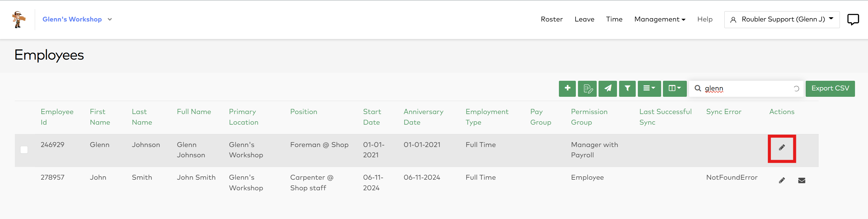This screenshot has height=219, width=868.
Task: Click the workshop logo image
Action: point(18,19)
